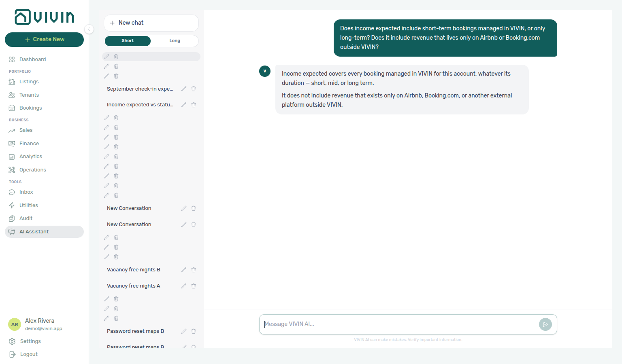Open the Bookings page
The height and width of the screenshot is (364, 622).
click(44, 108)
